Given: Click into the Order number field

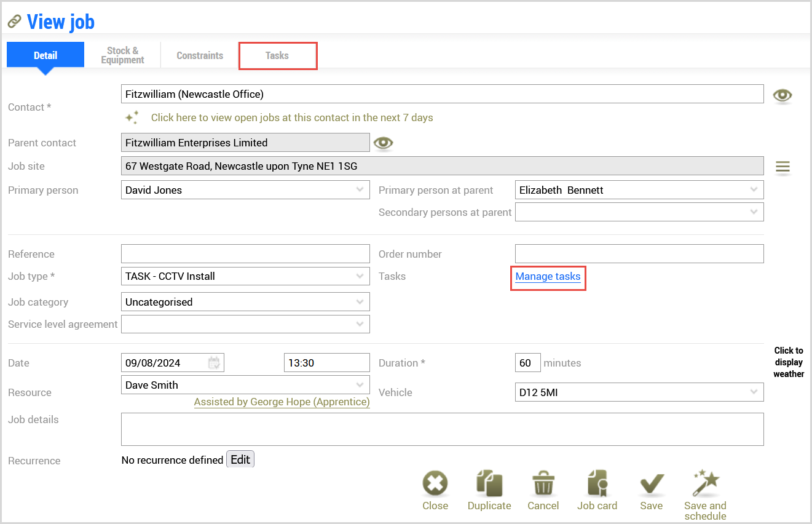Looking at the screenshot, I should click(x=639, y=254).
